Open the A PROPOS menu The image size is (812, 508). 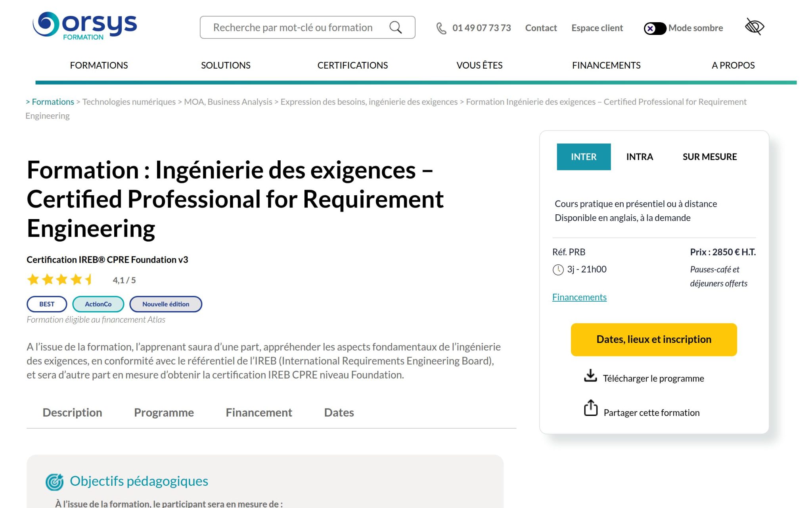(733, 65)
